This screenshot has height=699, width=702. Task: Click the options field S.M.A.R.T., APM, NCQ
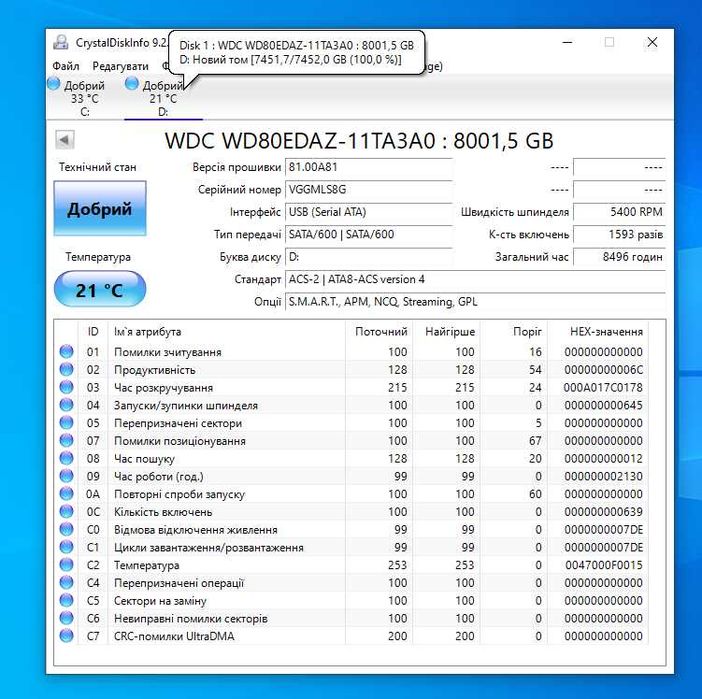coord(475,302)
